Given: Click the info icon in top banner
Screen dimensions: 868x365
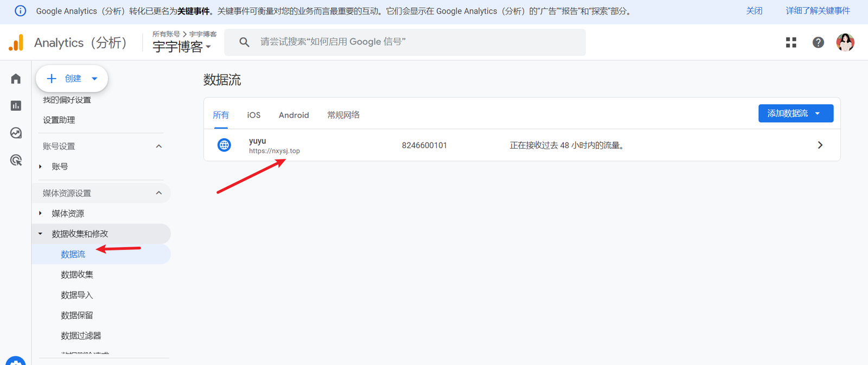Looking at the screenshot, I should click(x=20, y=11).
